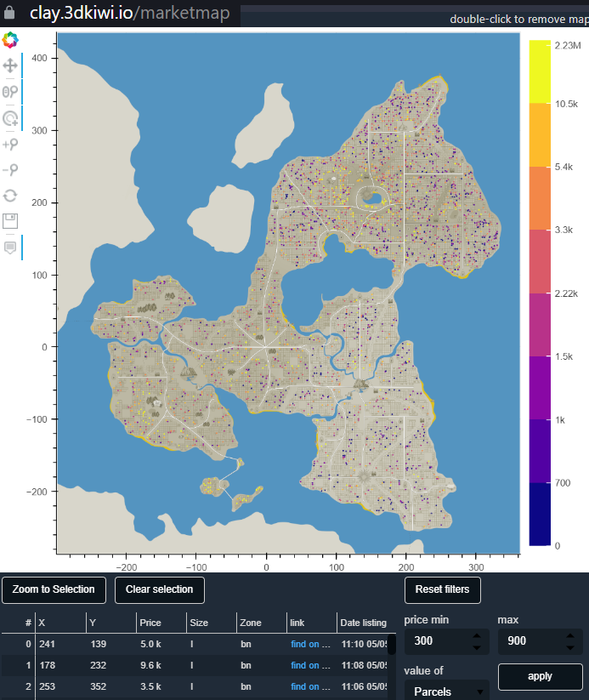Select the price cell '3.5 k'
Image resolution: width=589 pixels, height=700 pixels.
point(161,686)
